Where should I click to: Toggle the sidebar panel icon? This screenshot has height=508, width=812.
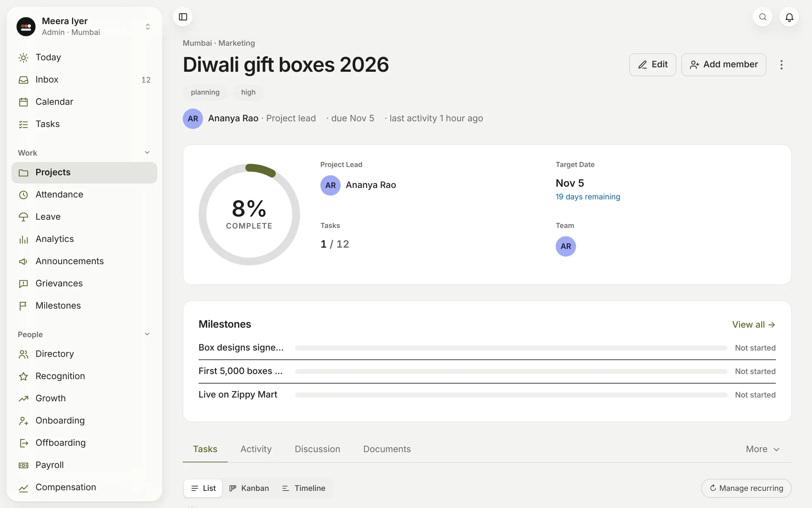(x=183, y=17)
